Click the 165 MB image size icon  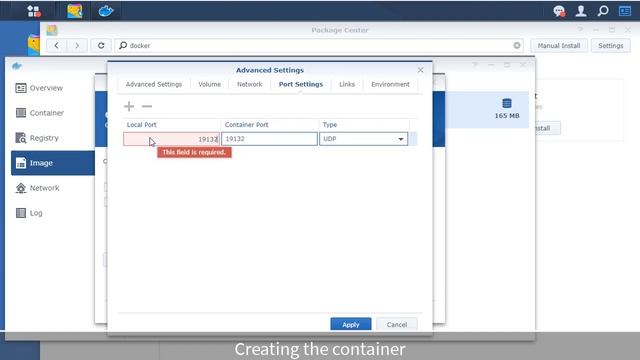(x=507, y=103)
